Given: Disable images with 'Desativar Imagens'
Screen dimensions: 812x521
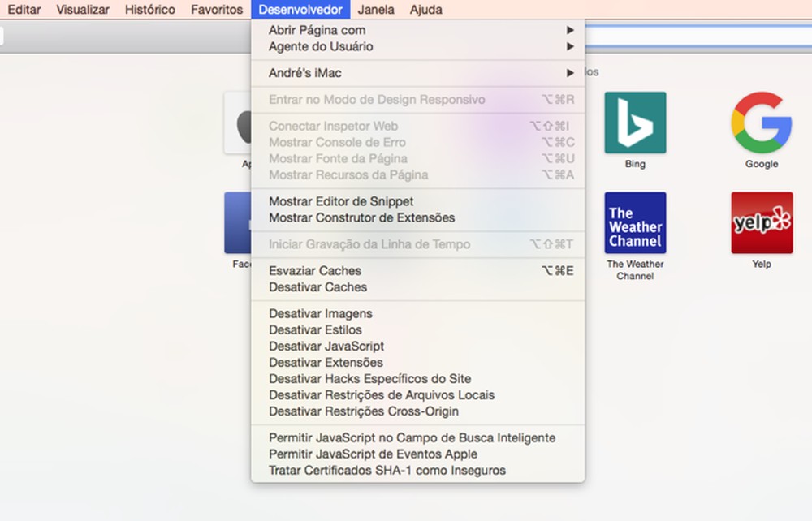Looking at the screenshot, I should 320,313.
